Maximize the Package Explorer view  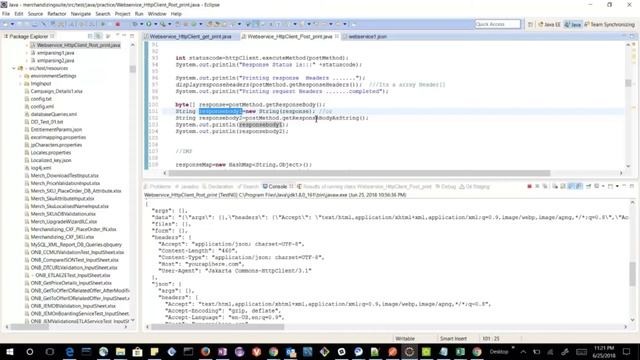(x=132, y=36)
